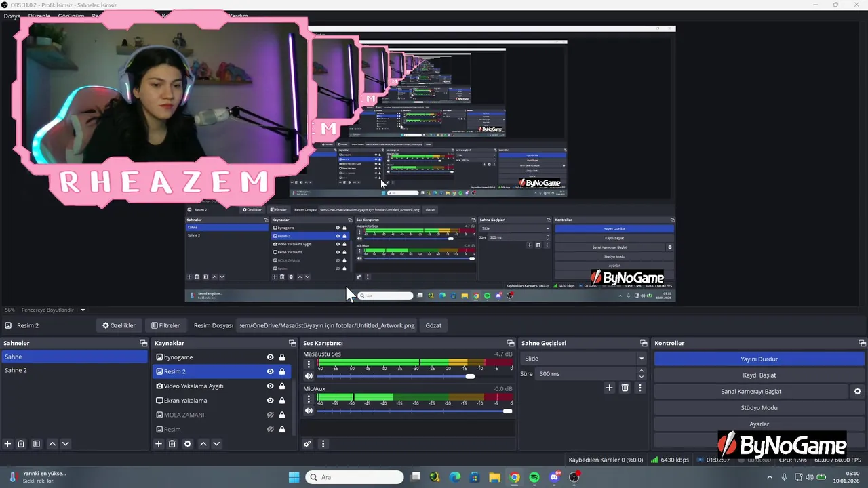Viewport: 868px width, 488px height.
Task: Move selected scene up in Sahneler
Action: point(52,444)
